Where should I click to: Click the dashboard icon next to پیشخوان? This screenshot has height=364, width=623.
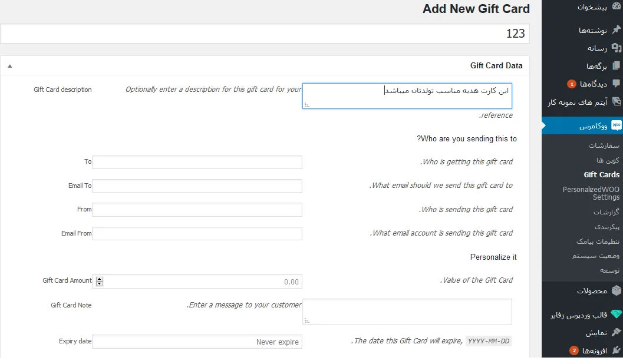click(617, 6)
